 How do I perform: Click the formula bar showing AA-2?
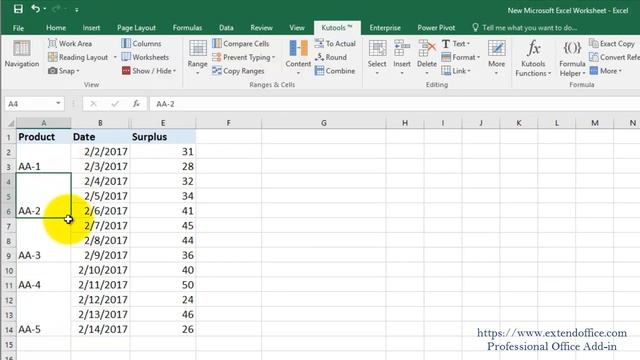point(394,104)
